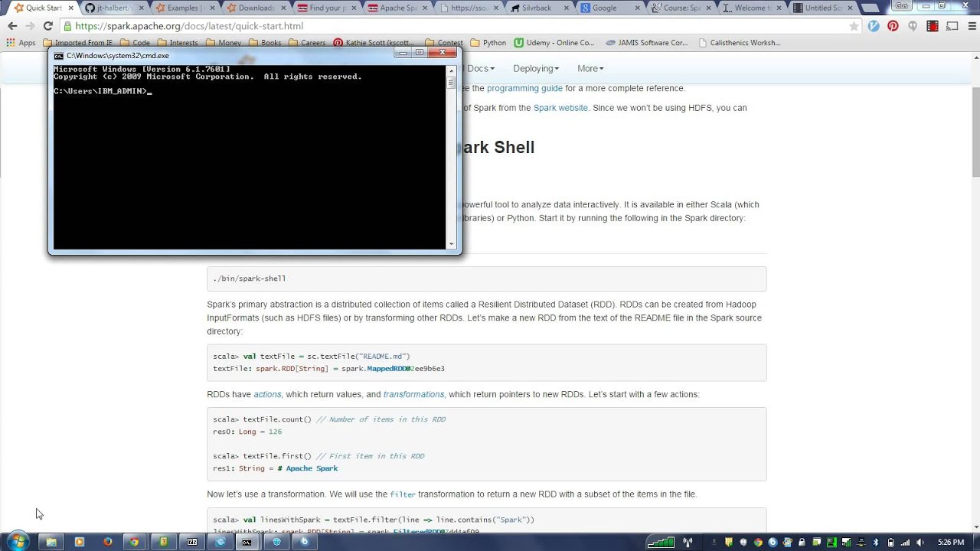Screen dimensions: 980x551
Task: Open the Interests bookmark folder
Action: tap(178, 43)
